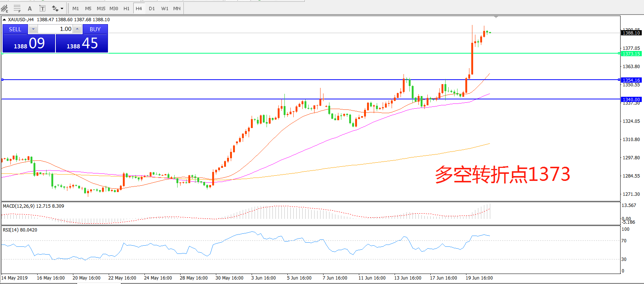Viewport: 644px width, 284px height.
Task: Decrease lot volume with down arrow
Action: click(x=33, y=29)
